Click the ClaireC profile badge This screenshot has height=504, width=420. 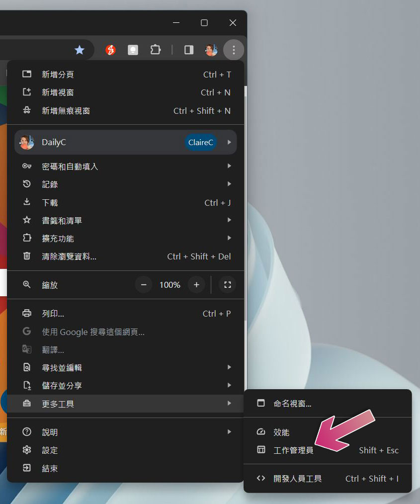(x=200, y=142)
